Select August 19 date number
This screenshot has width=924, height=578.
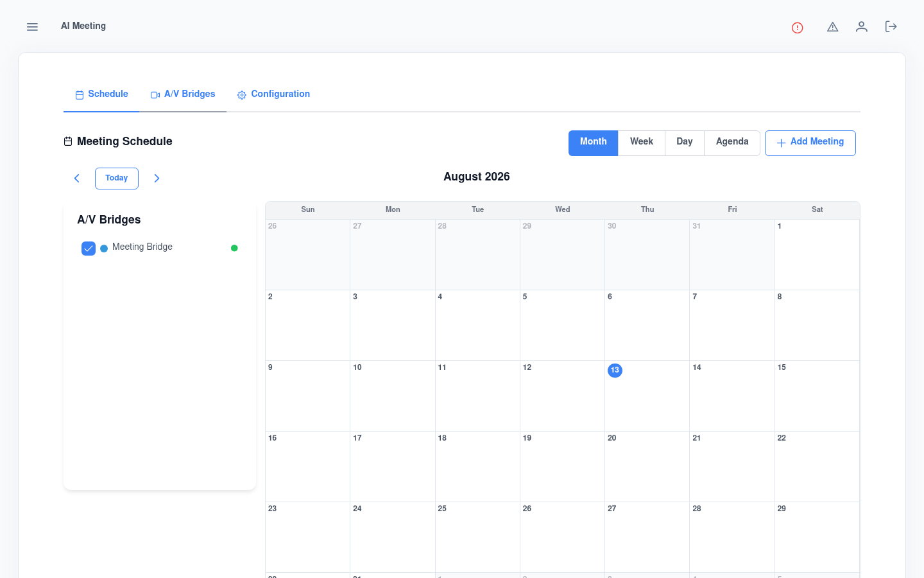(527, 438)
